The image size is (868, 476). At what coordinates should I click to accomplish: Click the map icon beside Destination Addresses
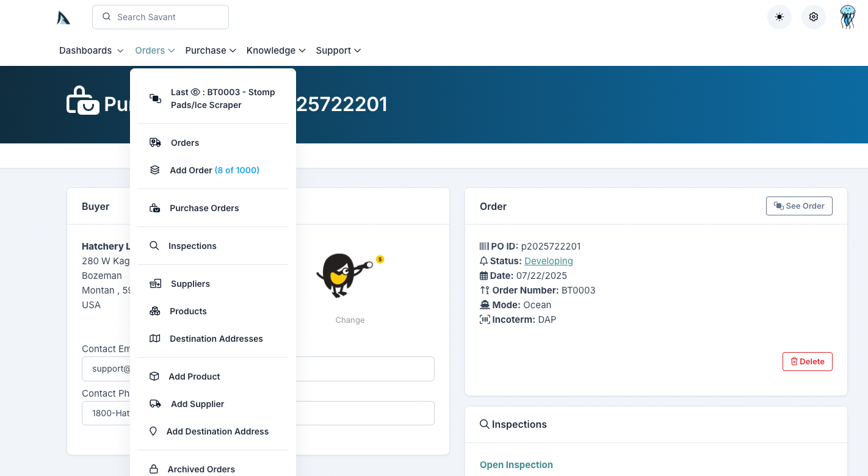(154, 338)
